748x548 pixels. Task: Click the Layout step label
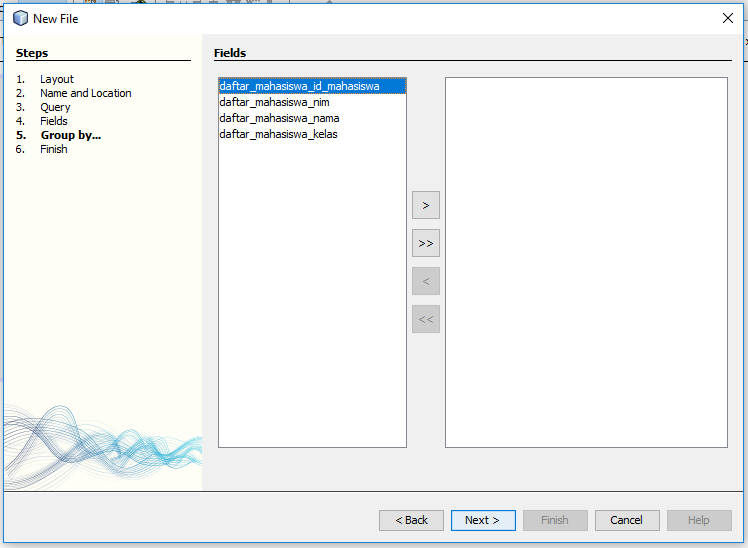(x=57, y=79)
